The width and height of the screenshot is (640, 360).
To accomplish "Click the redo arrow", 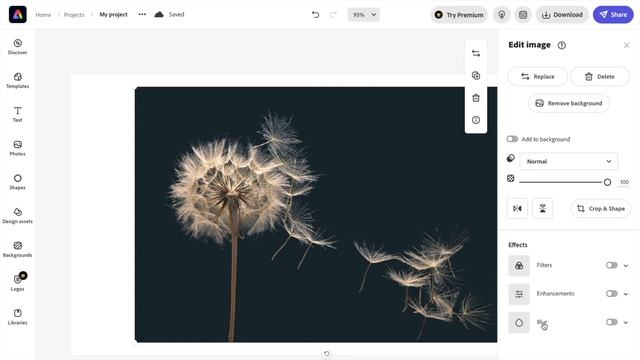I will 333,15.
